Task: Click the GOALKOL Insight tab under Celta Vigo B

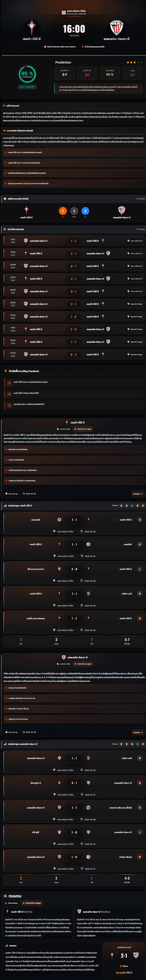Action: pyautogui.click(x=83, y=429)
